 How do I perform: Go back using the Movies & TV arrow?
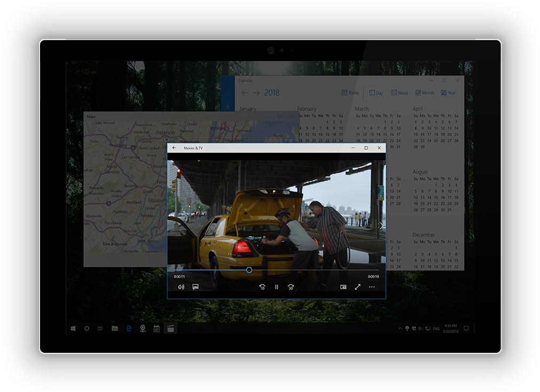(174, 148)
